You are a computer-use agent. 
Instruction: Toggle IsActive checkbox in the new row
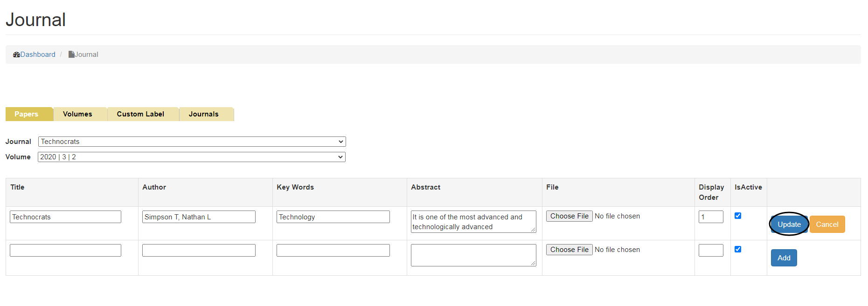click(x=738, y=249)
